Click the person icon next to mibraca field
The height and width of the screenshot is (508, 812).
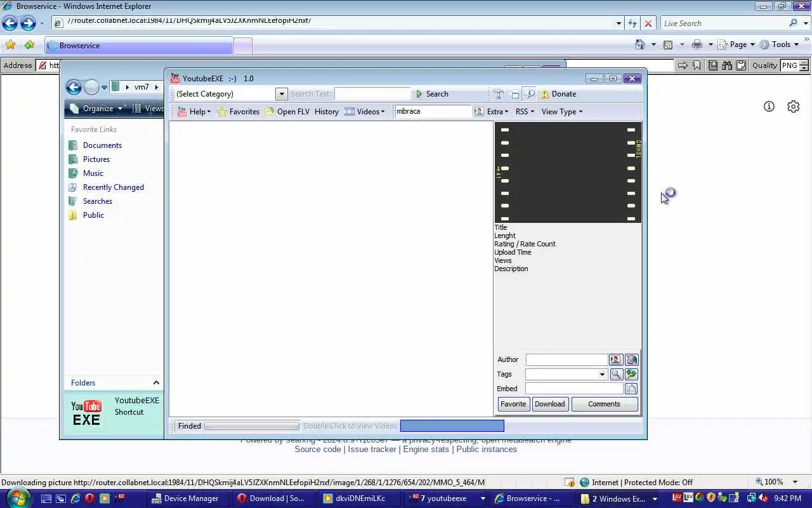(479, 111)
